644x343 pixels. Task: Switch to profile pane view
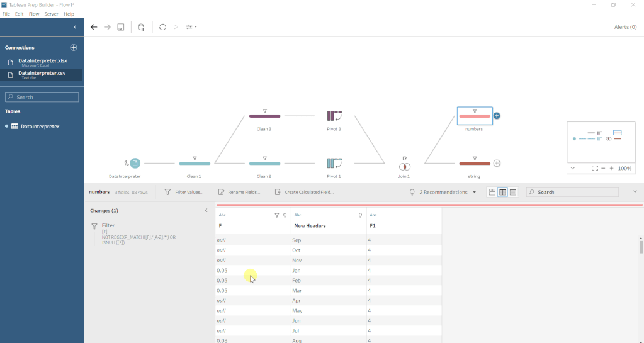point(492,192)
